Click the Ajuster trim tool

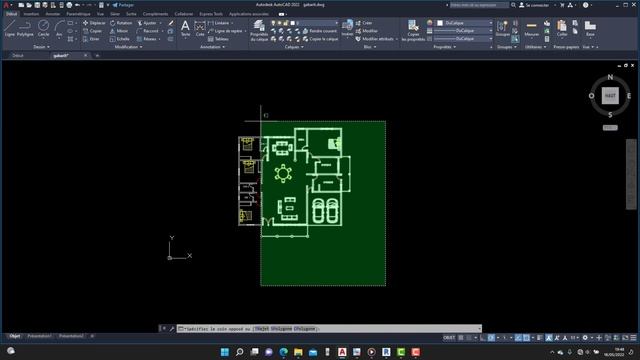[147, 23]
